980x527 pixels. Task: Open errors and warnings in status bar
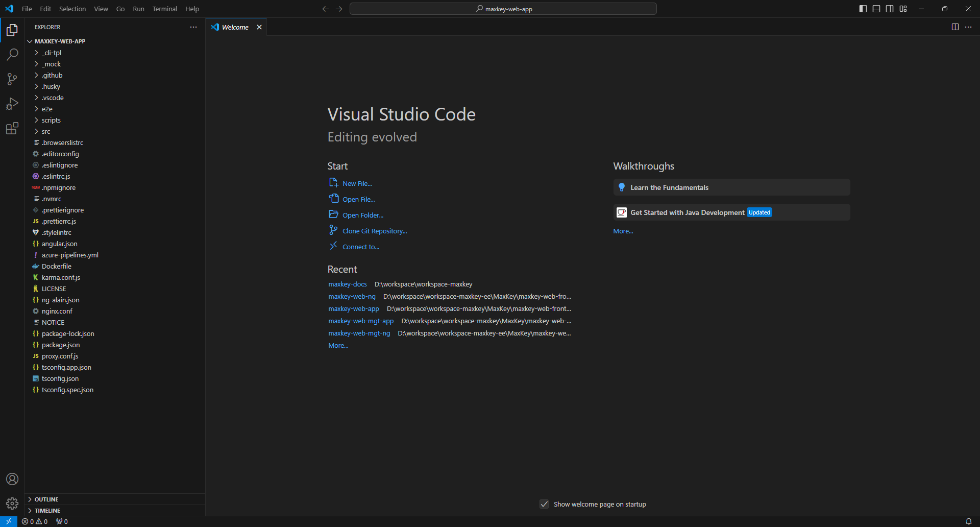[35, 521]
